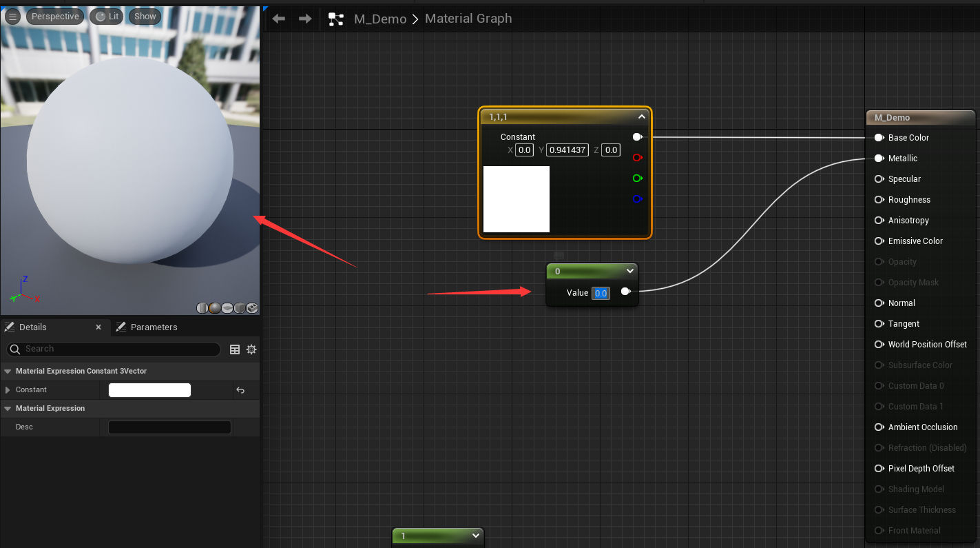Click the Details search field
This screenshot has height=548, width=980.
(117, 349)
